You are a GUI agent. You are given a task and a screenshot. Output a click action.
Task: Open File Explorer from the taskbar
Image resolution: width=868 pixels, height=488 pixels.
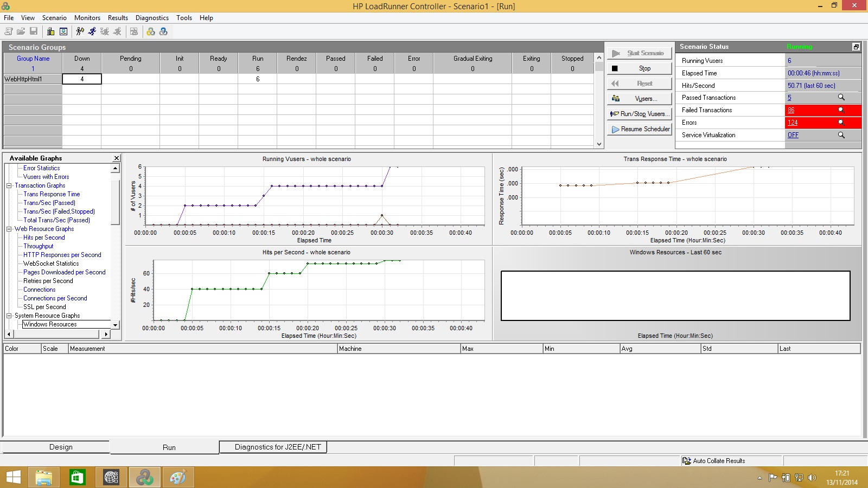43,477
